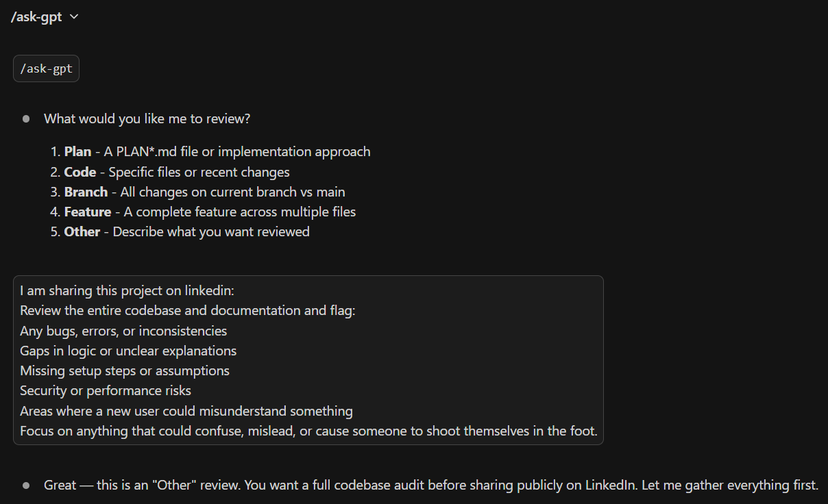Click 'What would you like me to review?'

[147, 118]
